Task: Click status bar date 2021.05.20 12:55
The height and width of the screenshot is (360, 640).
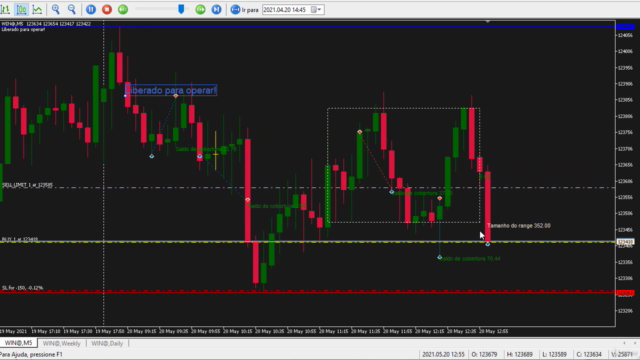Action: [x=443, y=354]
